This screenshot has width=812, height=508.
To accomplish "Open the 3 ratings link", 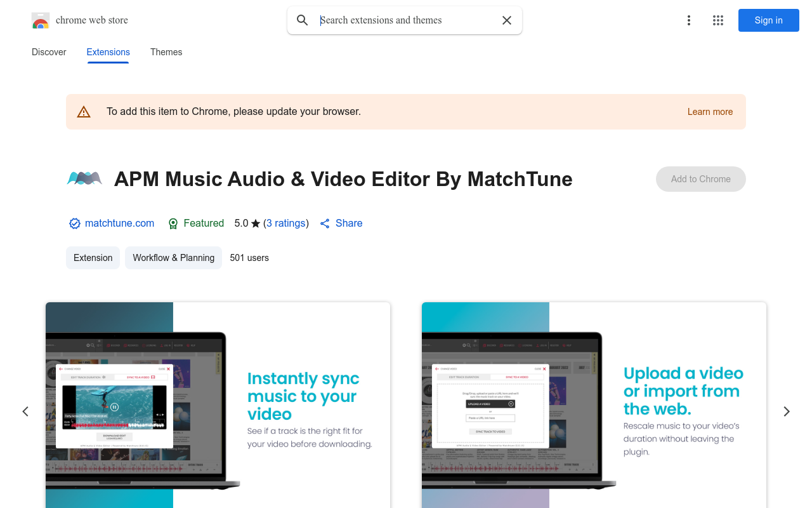I will tap(286, 224).
